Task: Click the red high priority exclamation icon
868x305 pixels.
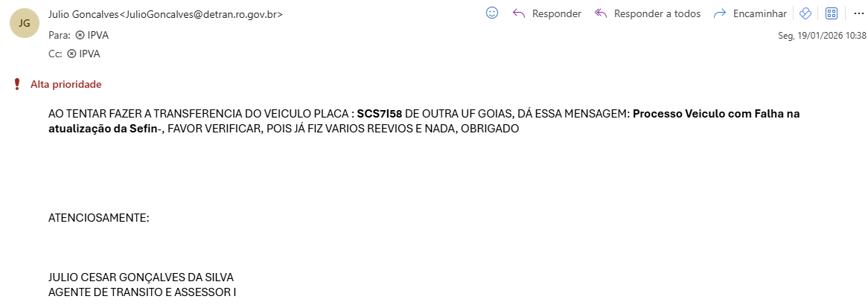Action: [17, 84]
